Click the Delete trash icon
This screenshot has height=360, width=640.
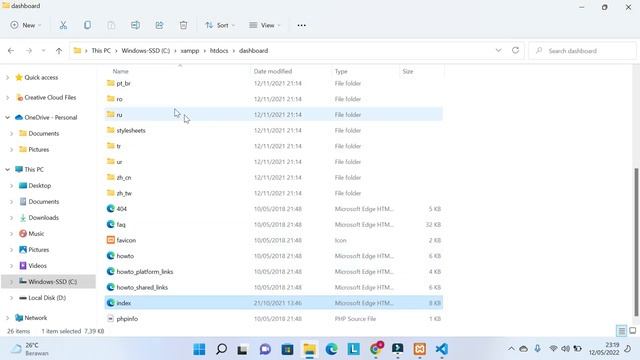[183, 25]
